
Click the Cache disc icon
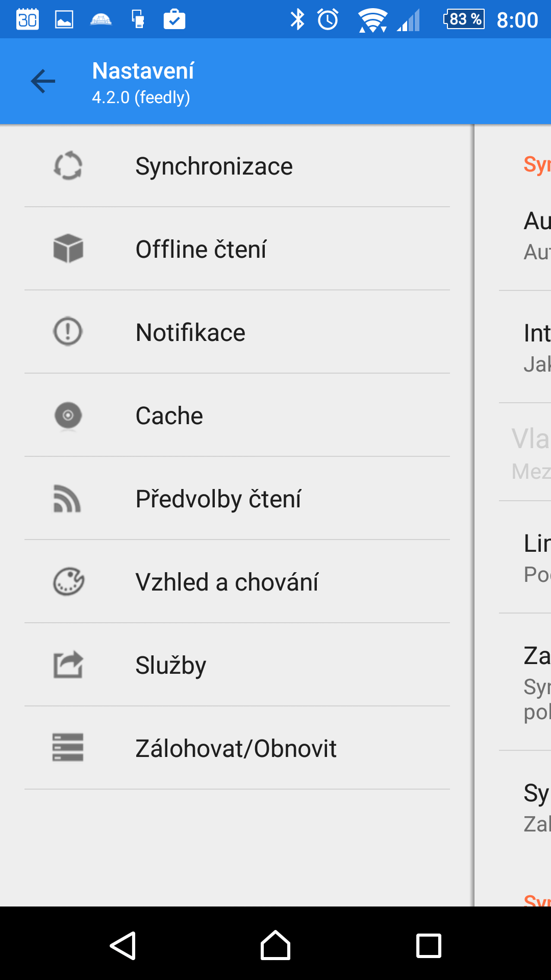pyautogui.click(x=68, y=415)
